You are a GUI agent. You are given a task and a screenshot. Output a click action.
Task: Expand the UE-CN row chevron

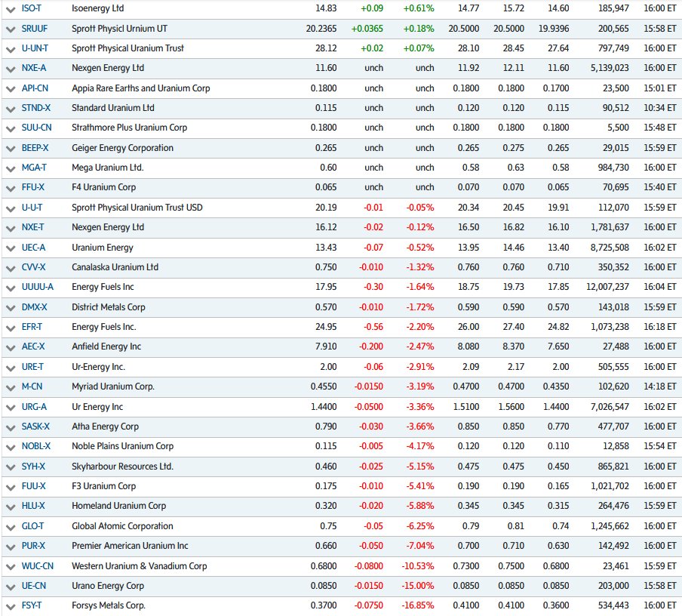11,587
